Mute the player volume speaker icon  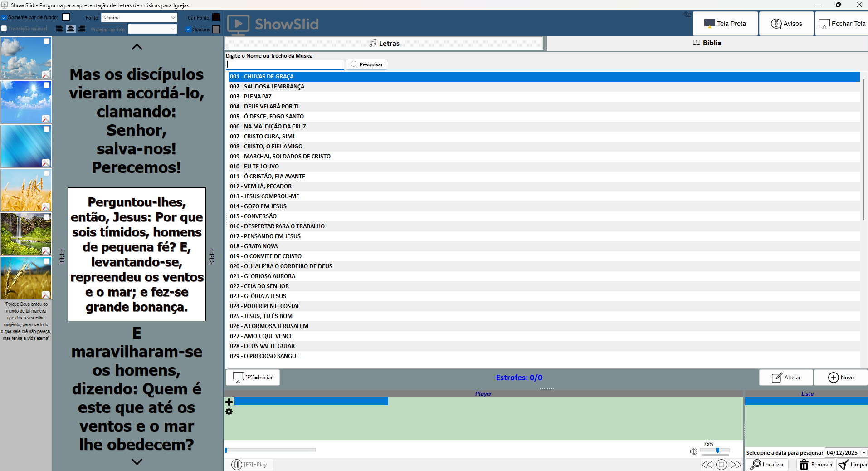[693, 451]
